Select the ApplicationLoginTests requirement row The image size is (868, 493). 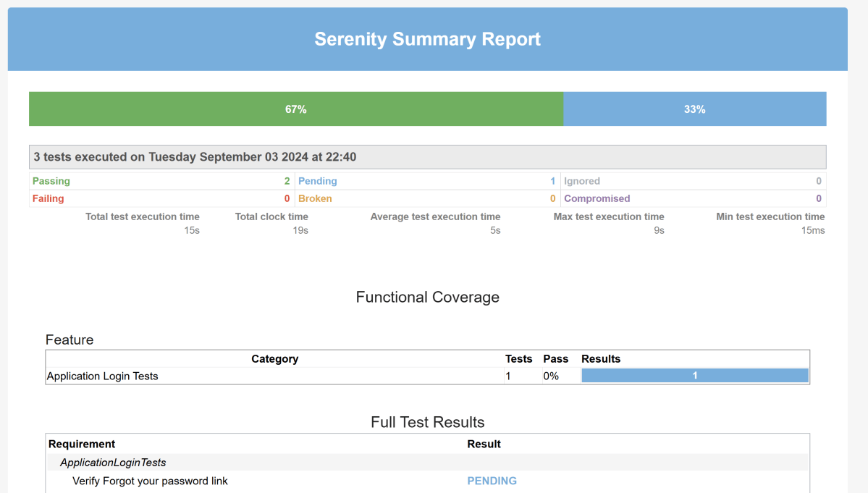[113, 463]
